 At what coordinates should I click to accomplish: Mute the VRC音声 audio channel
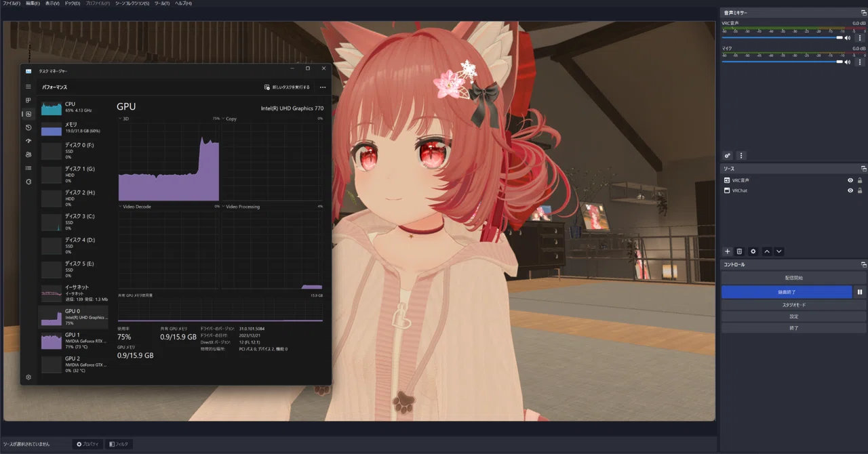click(x=848, y=38)
